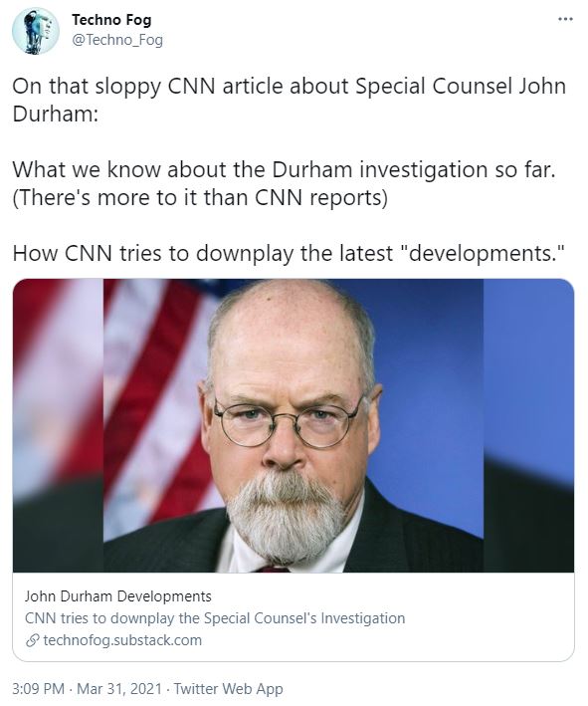Click the Mar 31, 2021 date

pos(119,688)
